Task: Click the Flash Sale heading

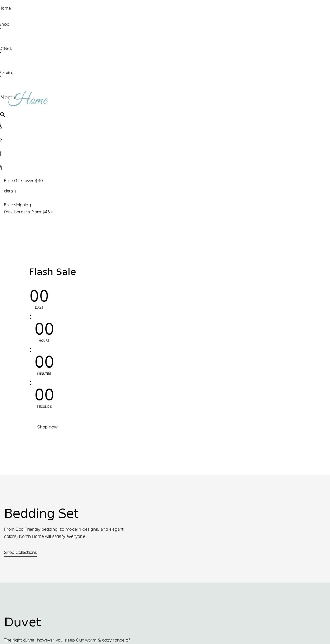Action: pos(52,272)
